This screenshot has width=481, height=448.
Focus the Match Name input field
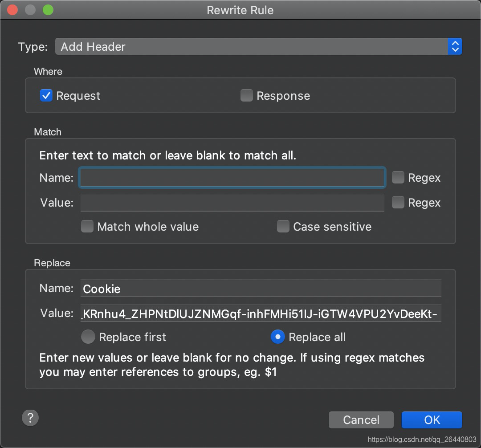(x=232, y=178)
